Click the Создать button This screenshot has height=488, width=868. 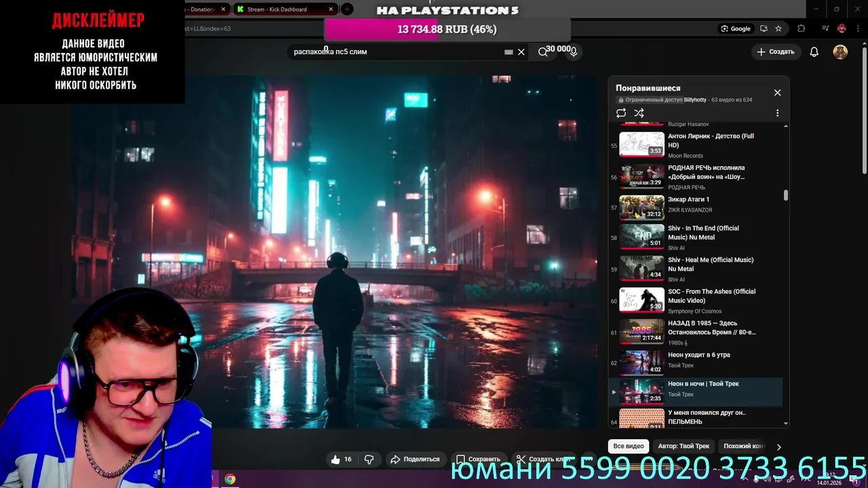click(776, 52)
